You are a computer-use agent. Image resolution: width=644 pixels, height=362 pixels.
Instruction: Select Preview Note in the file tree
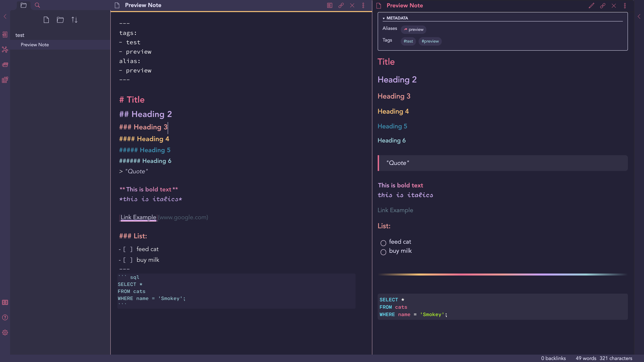[35, 45]
